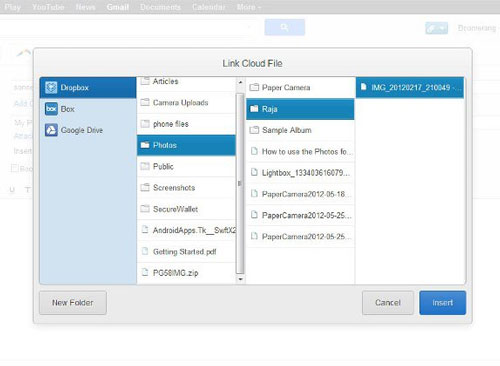Open the Articles folder
500x366 pixels.
click(x=186, y=84)
